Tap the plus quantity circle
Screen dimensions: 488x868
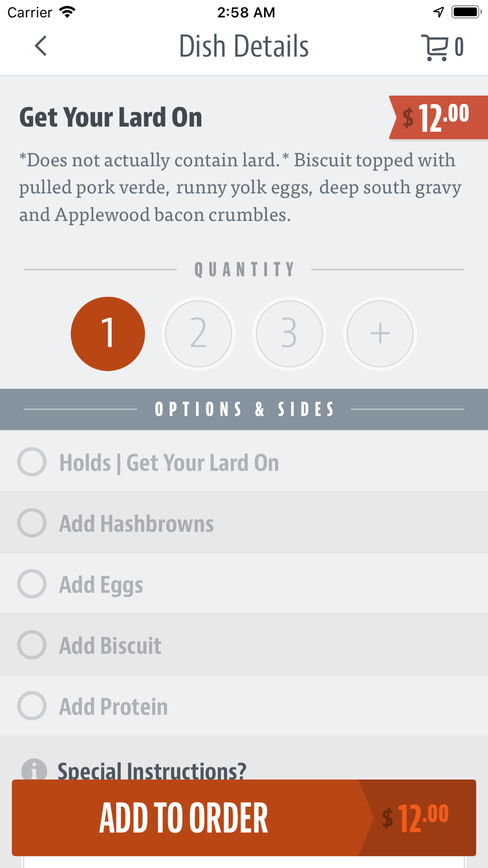380,334
